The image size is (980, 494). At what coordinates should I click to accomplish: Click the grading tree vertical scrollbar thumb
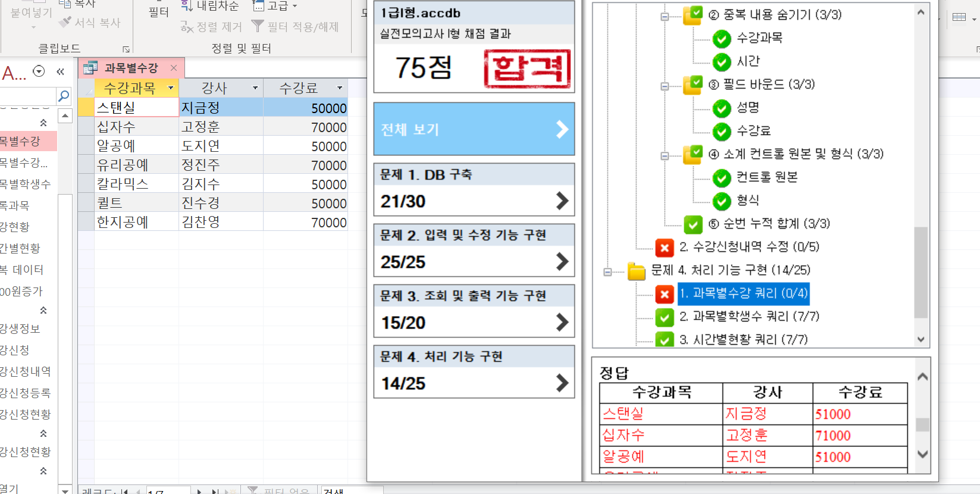point(920,272)
